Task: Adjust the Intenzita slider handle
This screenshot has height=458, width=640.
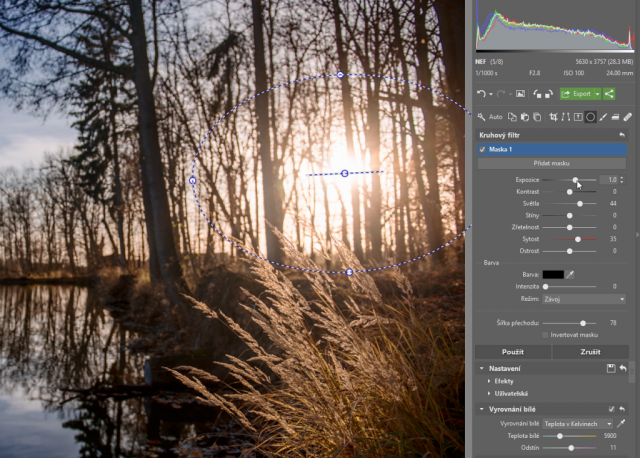Action: [x=546, y=287]
